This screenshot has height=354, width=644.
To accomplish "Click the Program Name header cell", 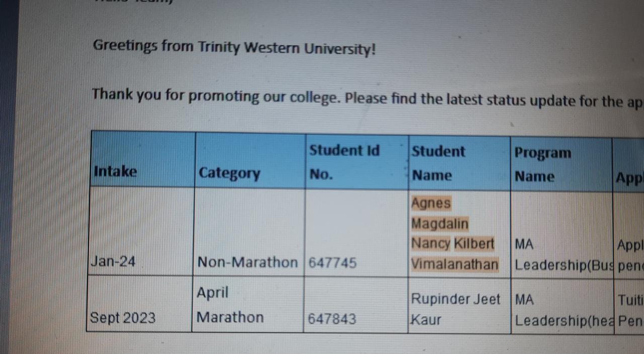I will 561,164.
